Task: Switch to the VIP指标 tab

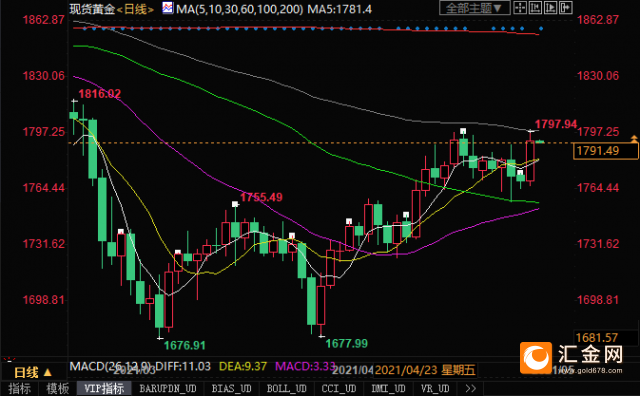Action: (104, 388)
